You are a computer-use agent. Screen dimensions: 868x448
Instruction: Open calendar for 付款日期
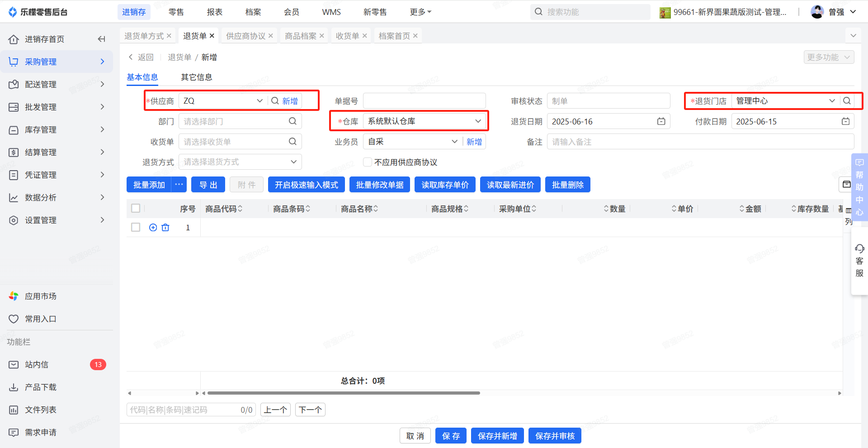tap(845, 121)
